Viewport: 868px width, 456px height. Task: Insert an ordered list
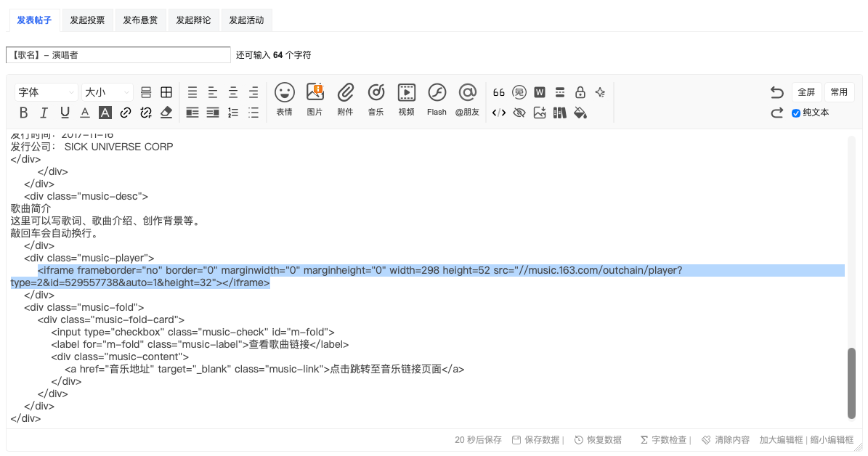[x=233, y=113]
